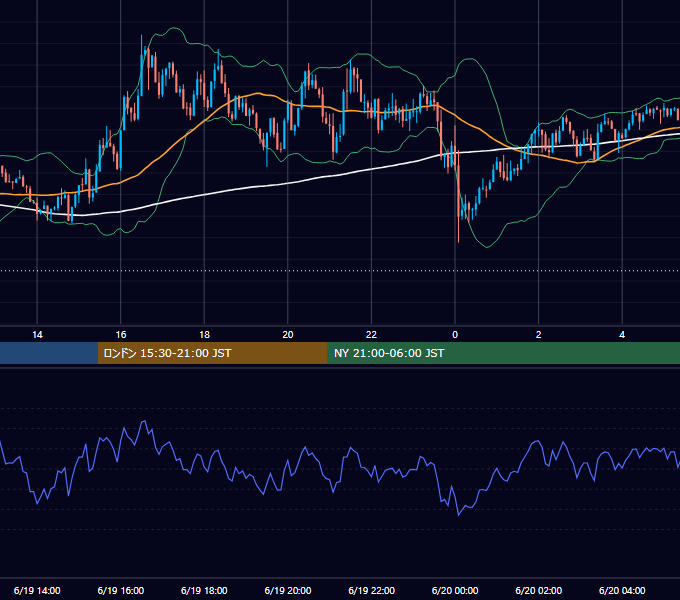Click the 20 hour label on price chart axis
The width and height of the screenshot is (680, 600).
pyautogui.click(x=288, y=335)
